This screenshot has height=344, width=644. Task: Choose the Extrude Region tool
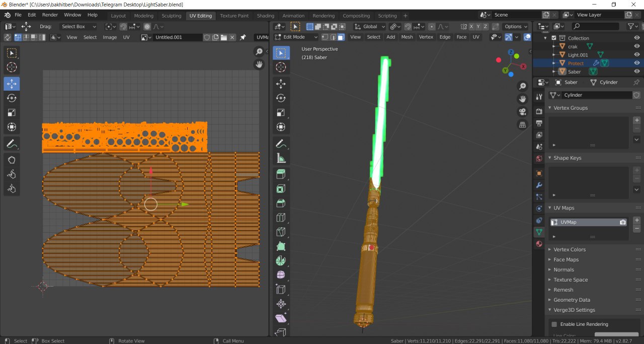tap(281, 174)
